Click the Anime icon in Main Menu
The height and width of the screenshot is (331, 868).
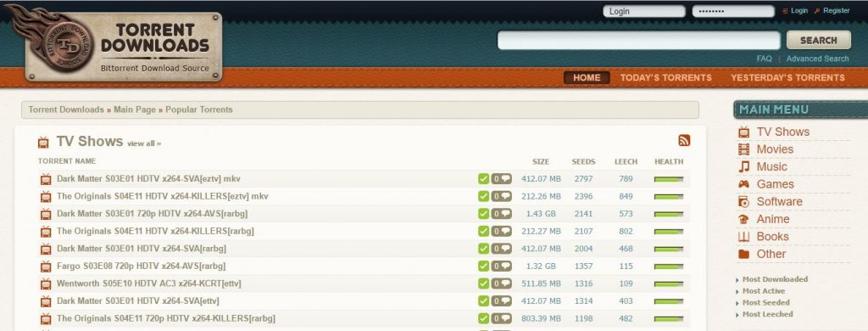tap(744, 219)
